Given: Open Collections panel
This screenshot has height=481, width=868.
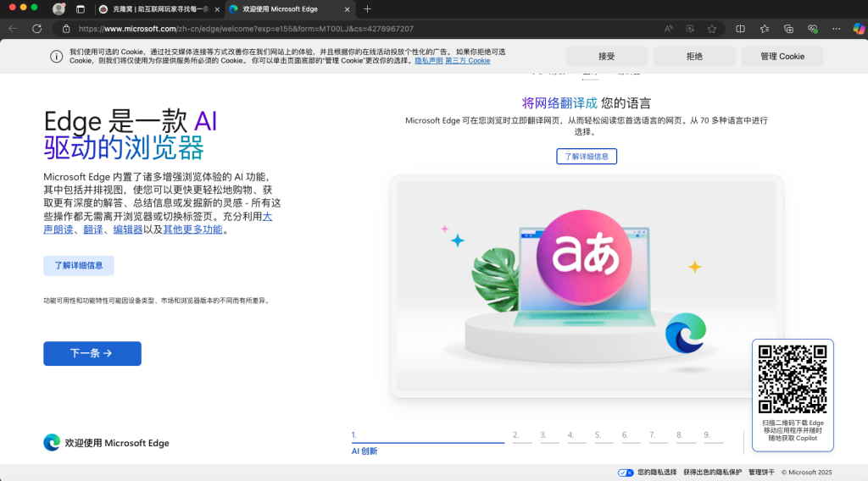Looking at the screenshot, I should pyautogui.click(x=788, y=29).
